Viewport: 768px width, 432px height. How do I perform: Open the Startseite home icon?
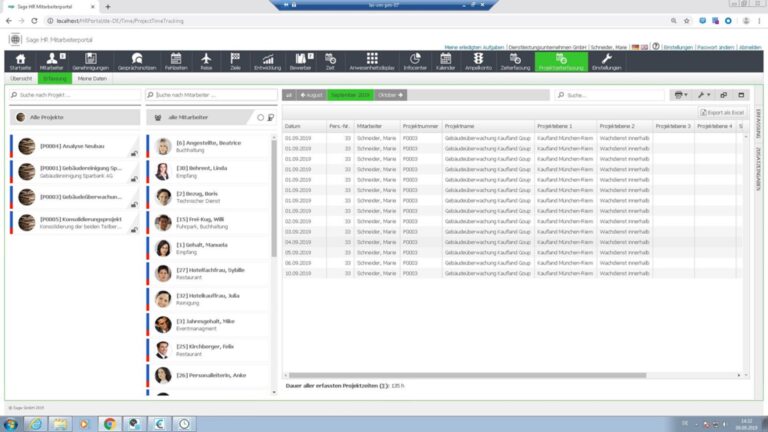[x=20, y=61]
